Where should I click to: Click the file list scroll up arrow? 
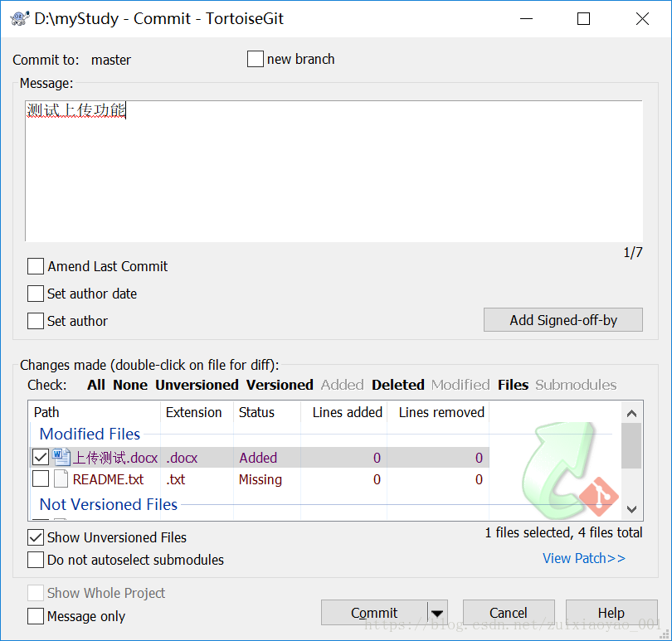pos(631,413)
